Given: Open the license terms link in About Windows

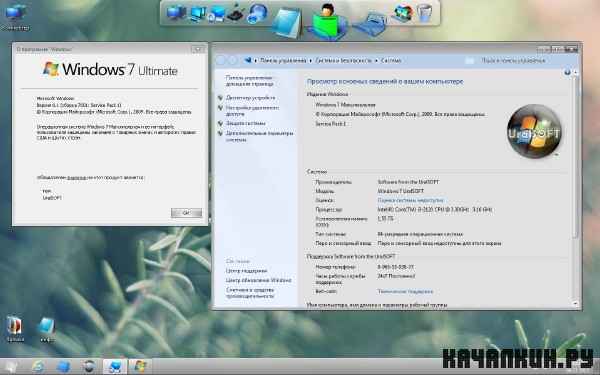Looking at the screenshot, I should (x=77, y=178).
